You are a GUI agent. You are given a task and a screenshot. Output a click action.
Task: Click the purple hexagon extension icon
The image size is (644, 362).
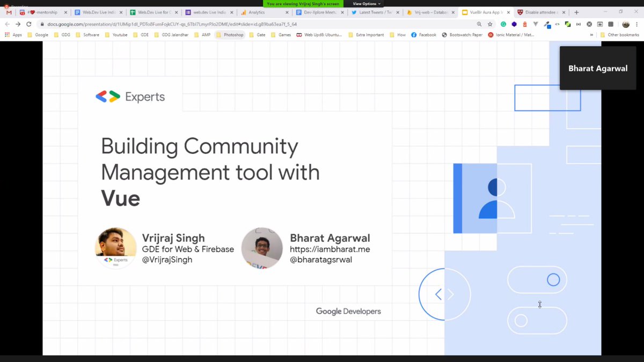pos(514,24)
